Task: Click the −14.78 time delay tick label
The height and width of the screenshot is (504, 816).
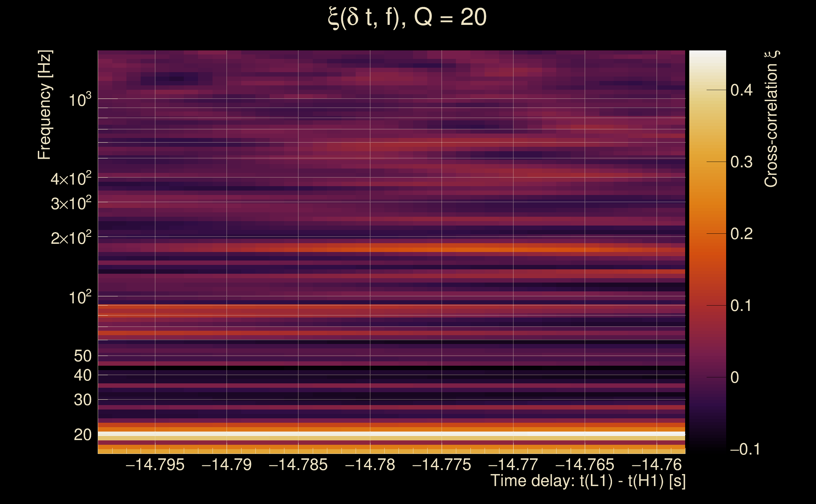Action: pyautogui.click(x=370, y=465)
